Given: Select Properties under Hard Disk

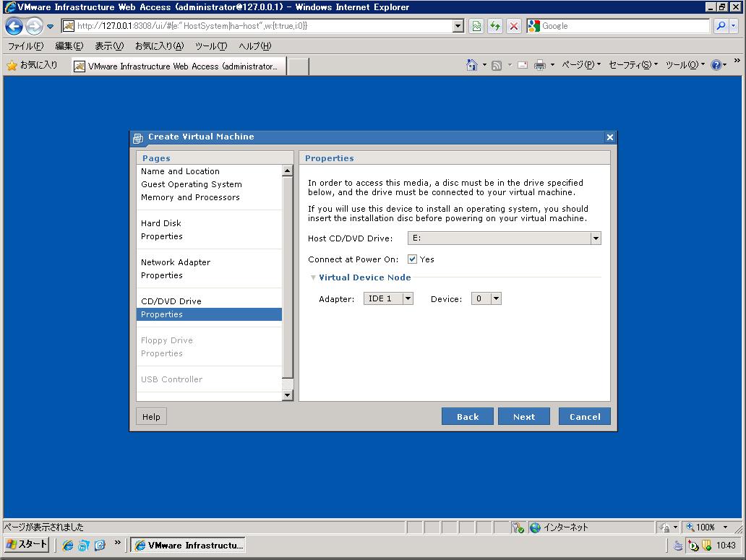Looking at the screenshot, I should tap(162, 236).
